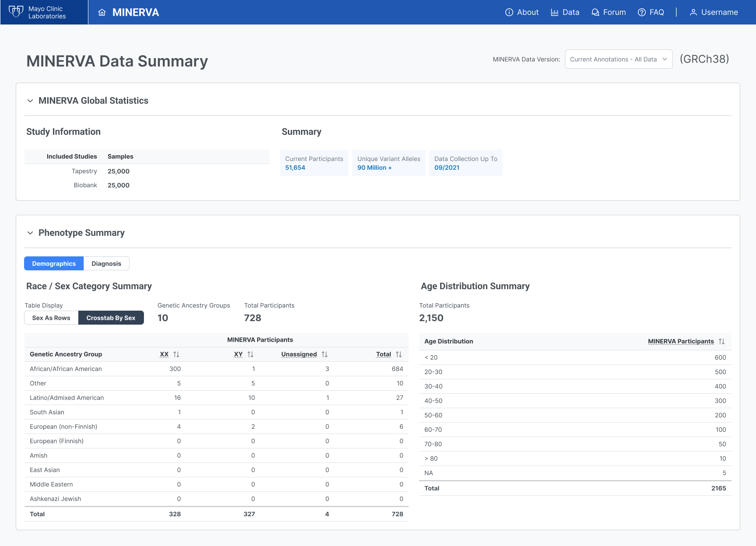
Task: Click the MINERVA home title link
Action: pyautogui.click(x=136, y=12)
